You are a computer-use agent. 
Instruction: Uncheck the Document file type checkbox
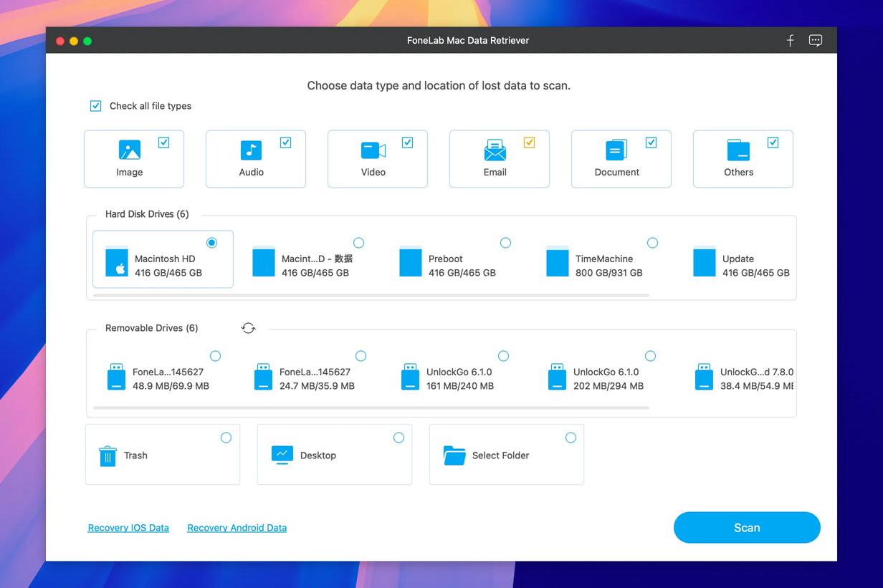[x=651, y=143]
